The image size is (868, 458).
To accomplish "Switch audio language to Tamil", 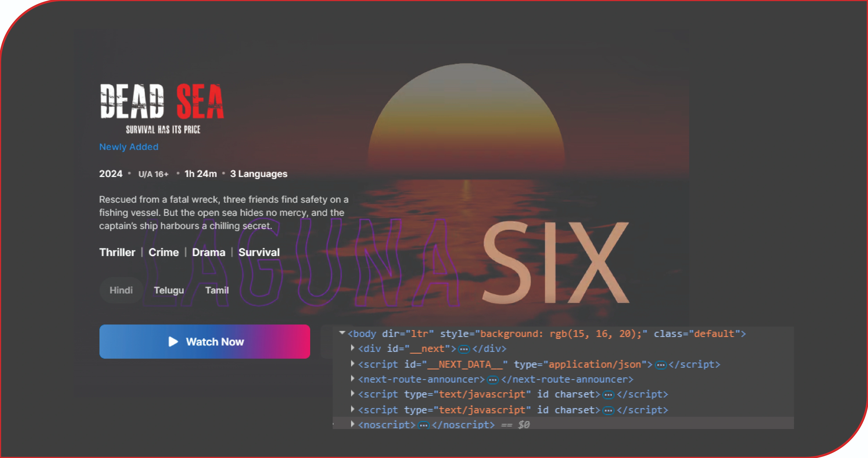I will (x=217, y=290).
